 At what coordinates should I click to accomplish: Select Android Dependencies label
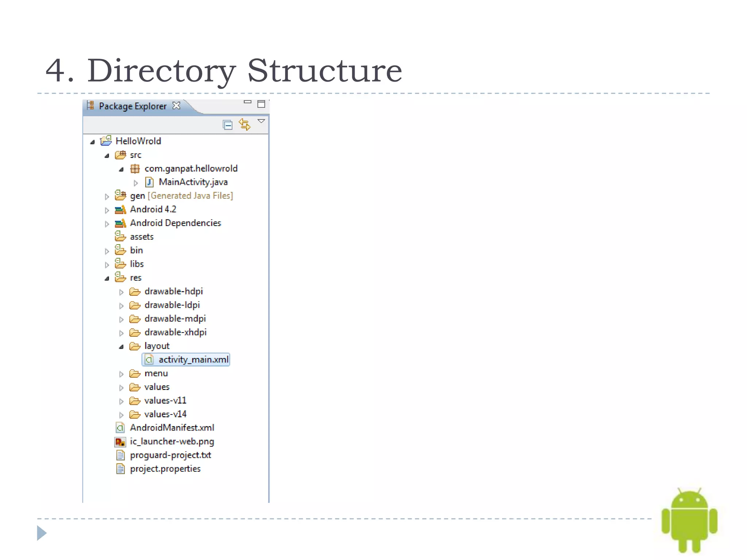pyautogui.click(x=175, y=223)
